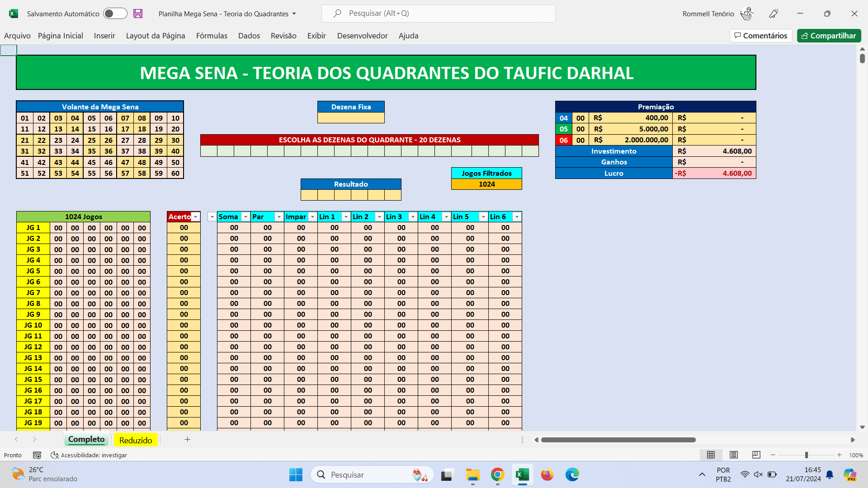Click the zoom in plus button
The width and height of the screenshot is (868, 488).
(840, 455)
